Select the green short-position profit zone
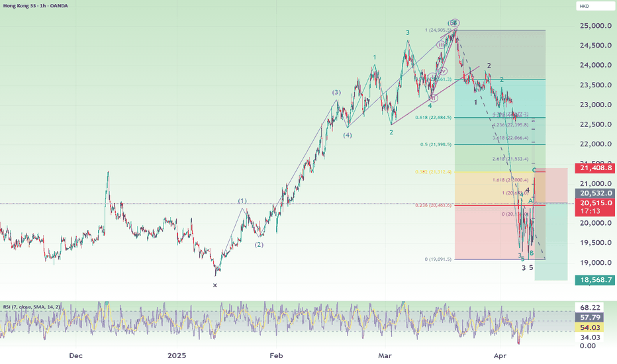The image size is (617, 364). [551, 242]
